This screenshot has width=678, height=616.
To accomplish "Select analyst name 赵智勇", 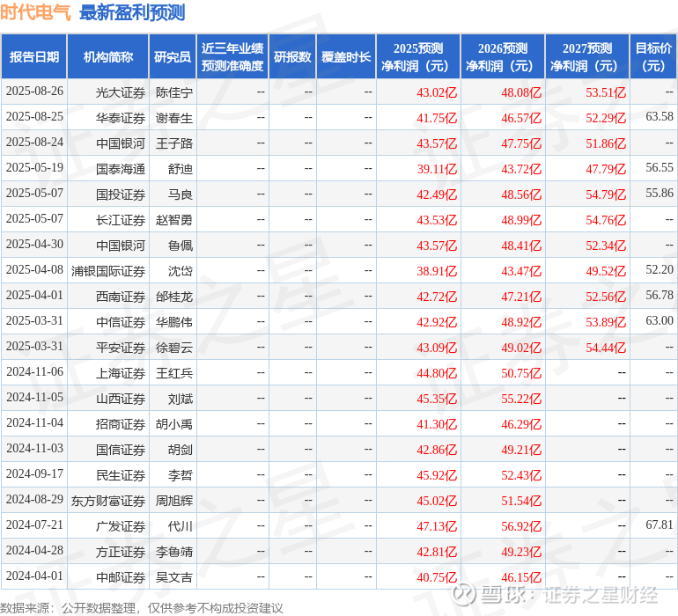I will (174, 220).
